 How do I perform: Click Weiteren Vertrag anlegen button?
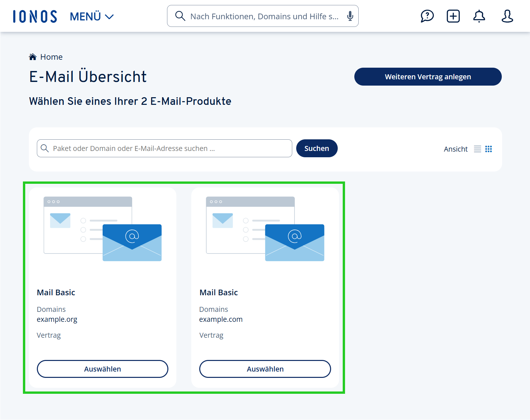[x=428, y=77]
